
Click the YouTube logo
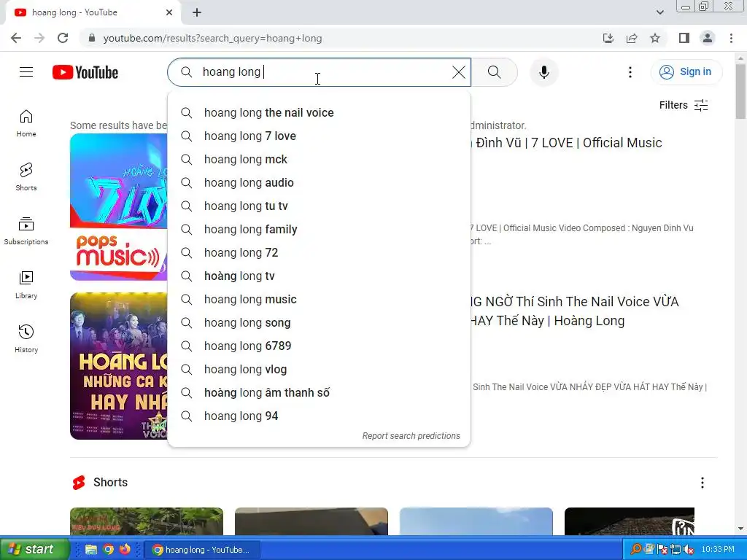coord(85,72)
